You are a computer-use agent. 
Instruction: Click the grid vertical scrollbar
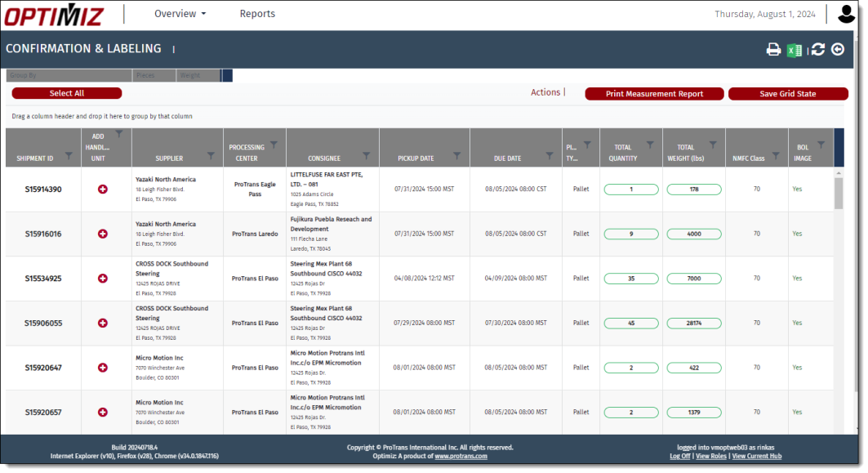click(x=838, y=194)
